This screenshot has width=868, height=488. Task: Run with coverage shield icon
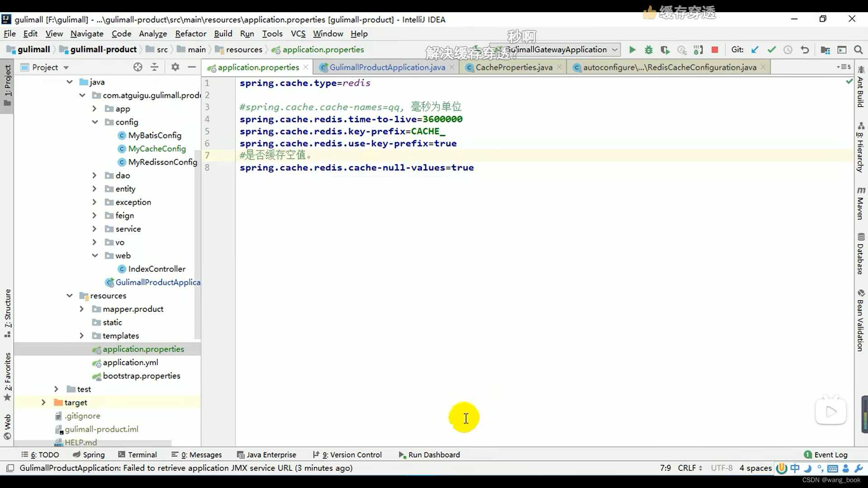[665, 50]
